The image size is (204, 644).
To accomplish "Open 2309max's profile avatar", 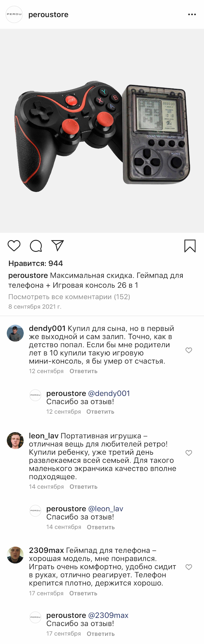I will [15, 555].
